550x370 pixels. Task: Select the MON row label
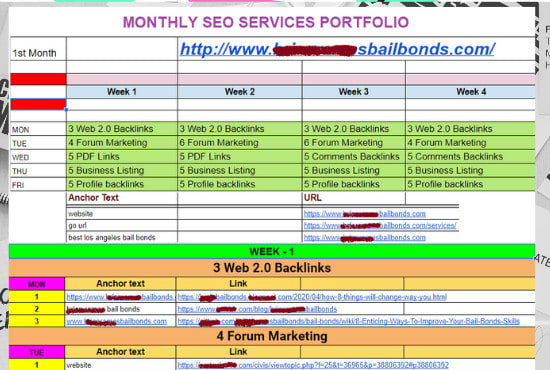(x=38, y=129)
